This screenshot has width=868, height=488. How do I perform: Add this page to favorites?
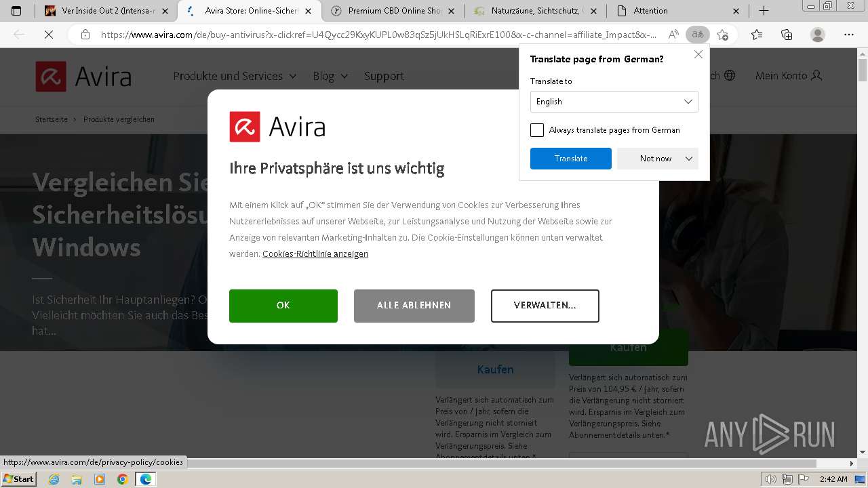[x=723, y=35]
